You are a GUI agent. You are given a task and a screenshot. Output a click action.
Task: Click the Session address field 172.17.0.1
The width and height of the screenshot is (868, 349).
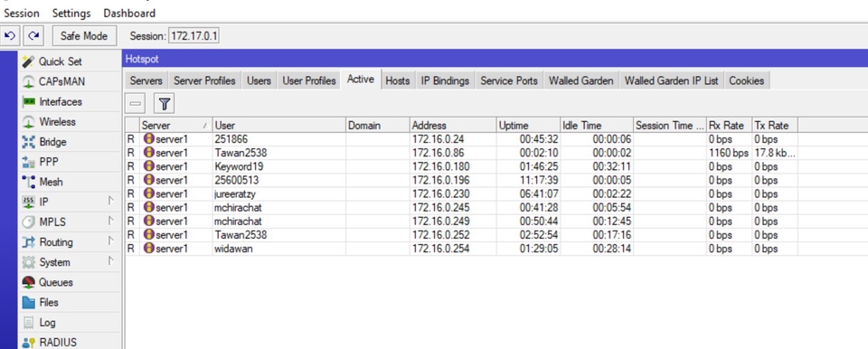[x=193, y=36]
